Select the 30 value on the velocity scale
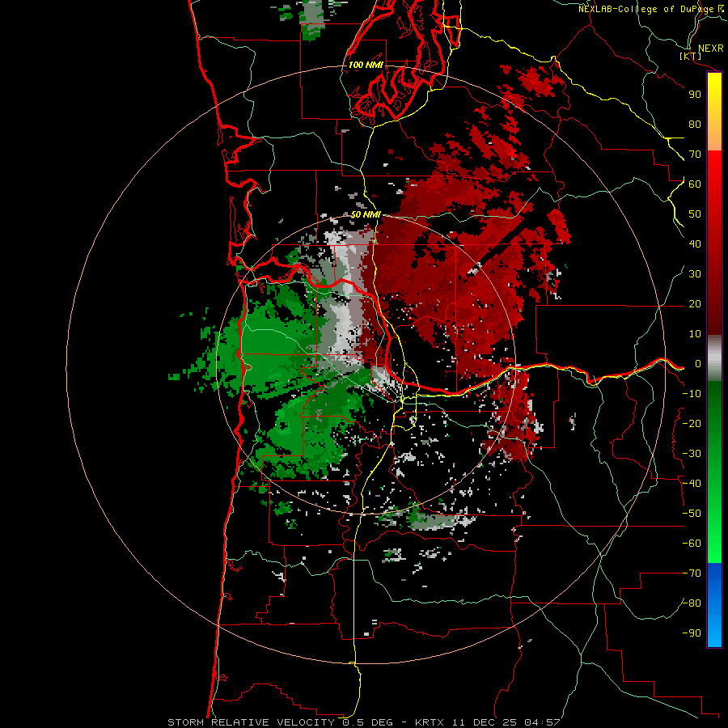Viewport: 728px width, 728px height. pos(695,274)
